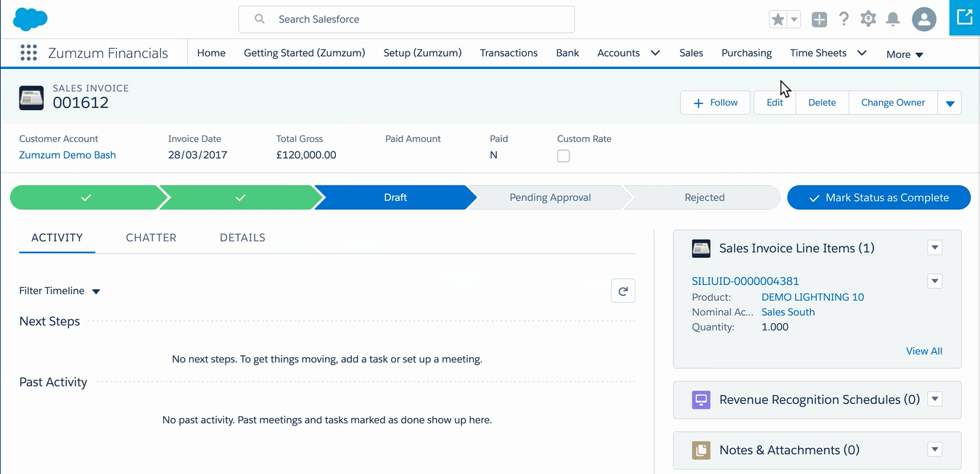The height and width of the screenshot is (474, 980).
Task: Open the Sales Invoice Line Items panel dropdown
Action: [934, 247]
